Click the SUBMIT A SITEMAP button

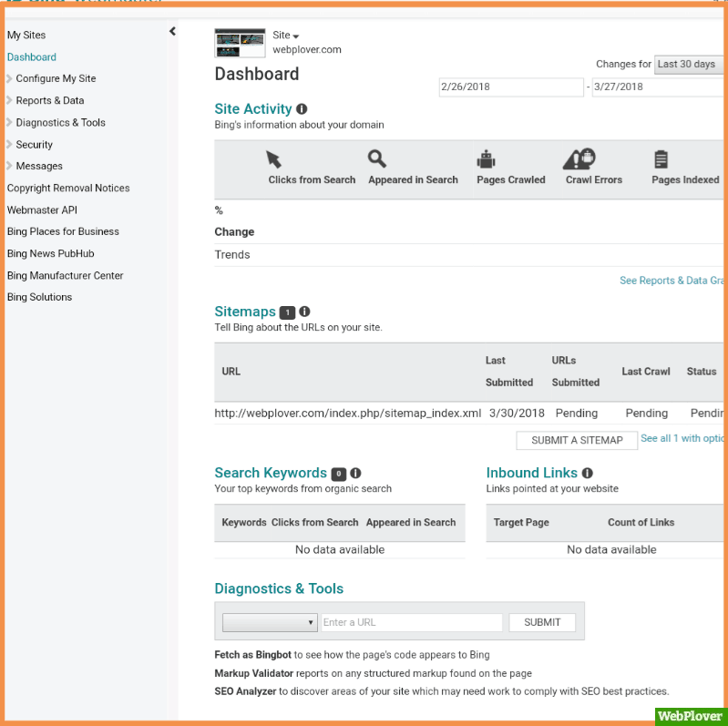pyautogui.click(x=577, y=440)
